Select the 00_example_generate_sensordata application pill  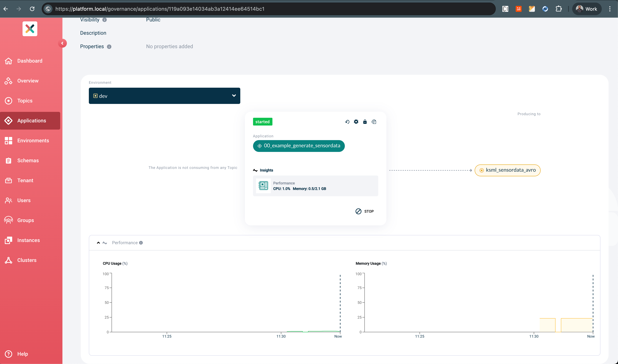click(x=299, y=146)
